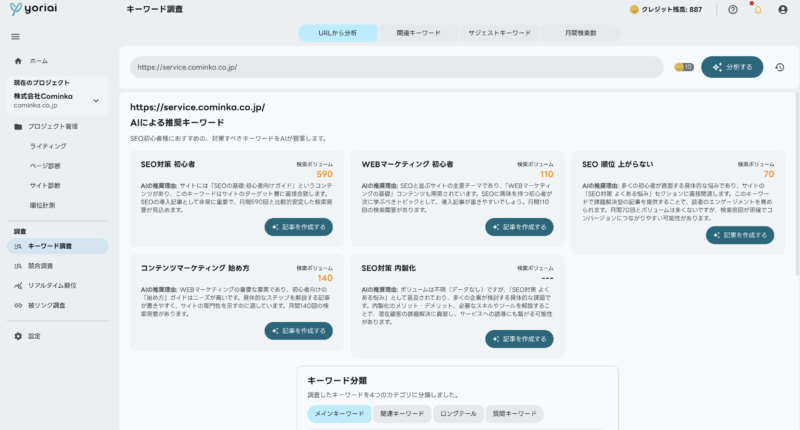Switch to the 月間検索数 tab
This screenshot has width=800, height=430.
pos(580,33)
